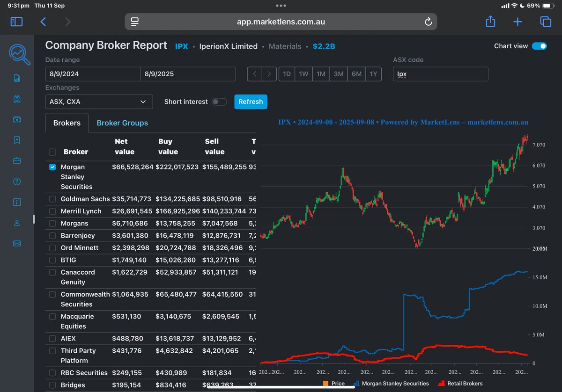The width and height of the screenshot is (562, 392).
Task: Toggle Price legend orange swatch
Action: (x=325, y=384)
